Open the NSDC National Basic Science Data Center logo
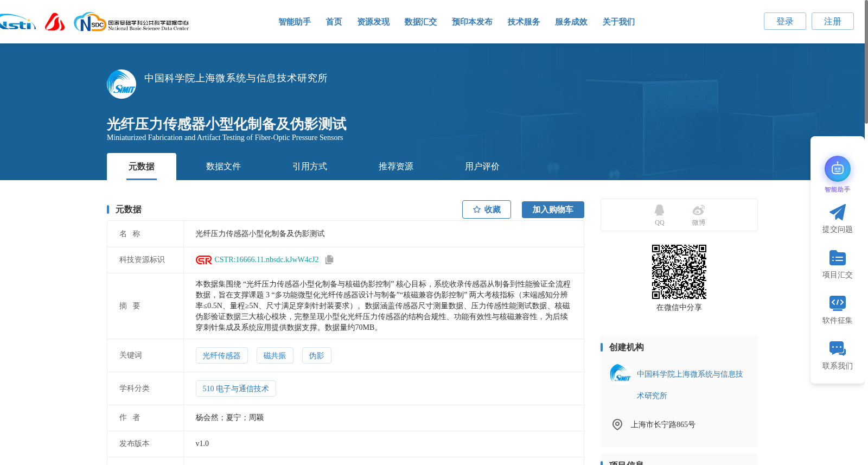 (131, 22)
